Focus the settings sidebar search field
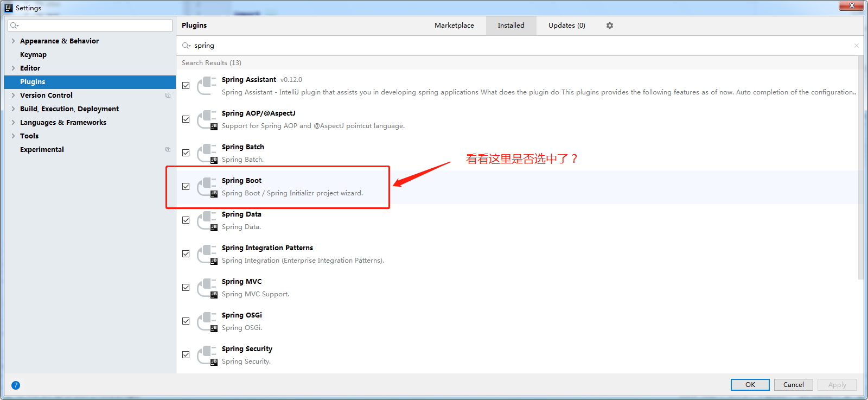868x400 pixels. (90, 26)
